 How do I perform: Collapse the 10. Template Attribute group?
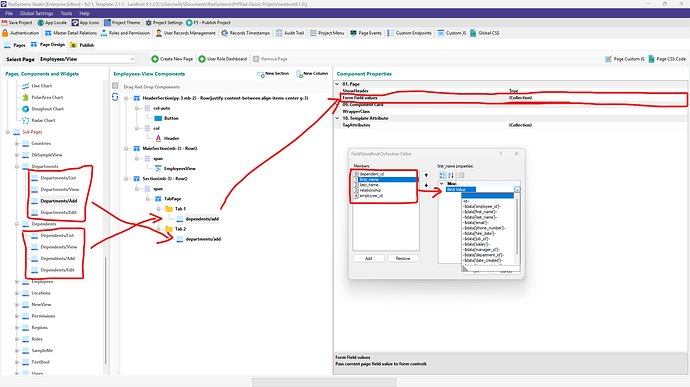pyautogui.click(x=338, y=118)
